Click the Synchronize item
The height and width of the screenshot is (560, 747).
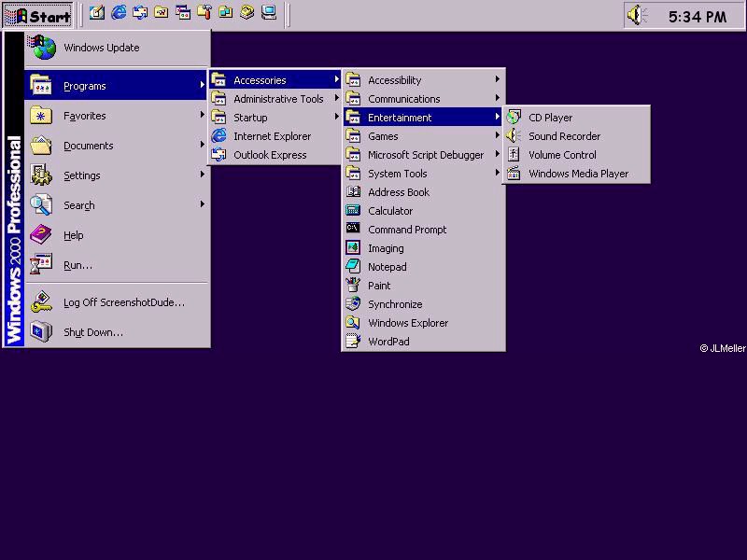tap(423, 304)
